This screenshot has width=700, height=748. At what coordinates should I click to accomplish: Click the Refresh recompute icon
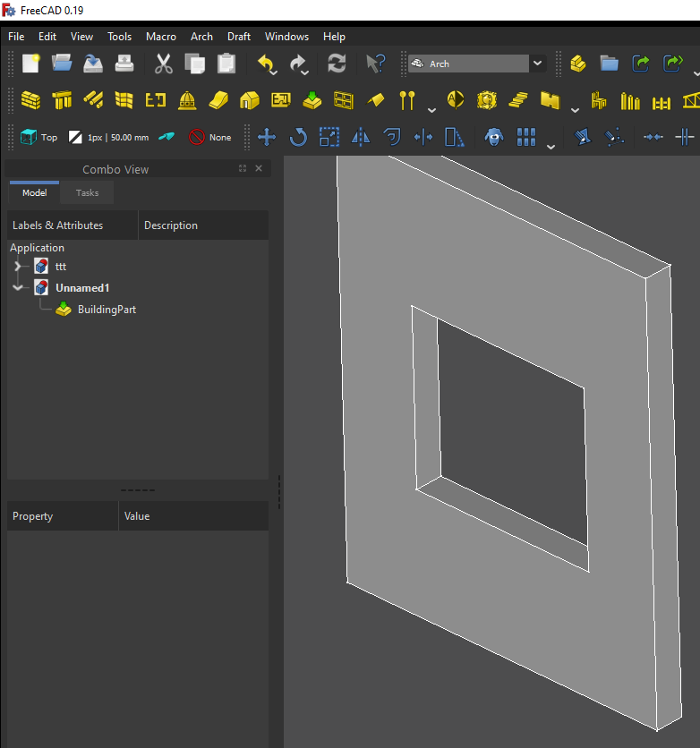[x=337, y=64]
